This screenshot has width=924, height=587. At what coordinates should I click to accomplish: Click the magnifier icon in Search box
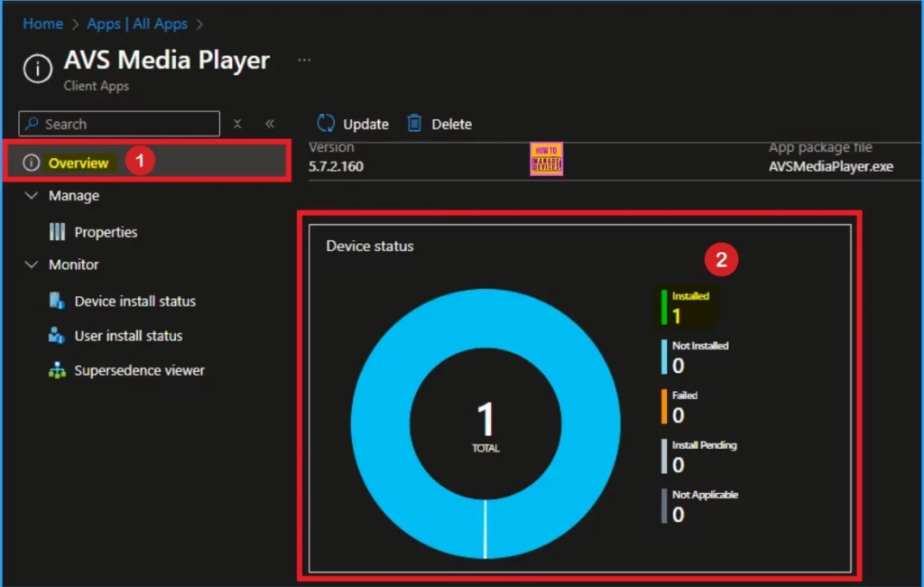[32, 124]
